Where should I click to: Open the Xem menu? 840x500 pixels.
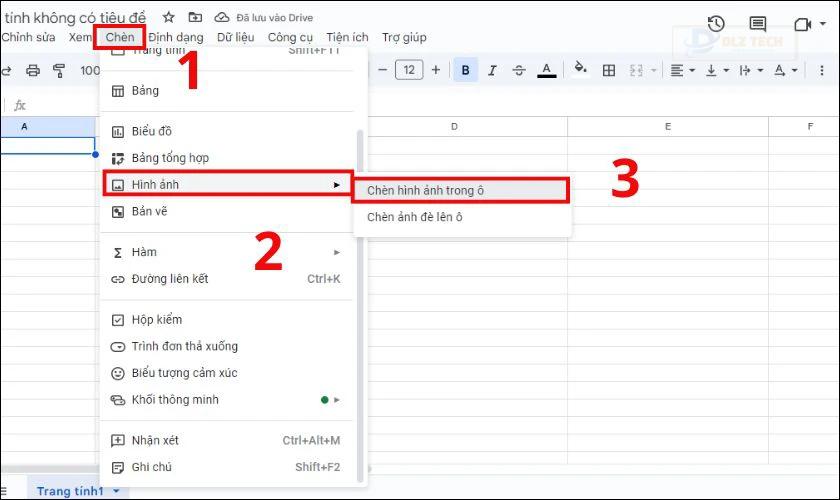80,37
